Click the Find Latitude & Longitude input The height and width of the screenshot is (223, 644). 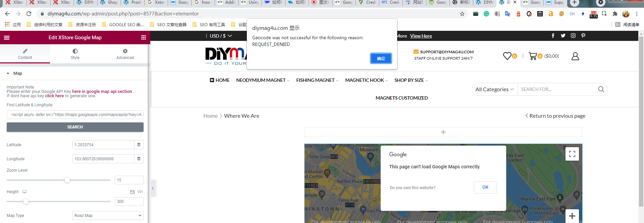75,115
